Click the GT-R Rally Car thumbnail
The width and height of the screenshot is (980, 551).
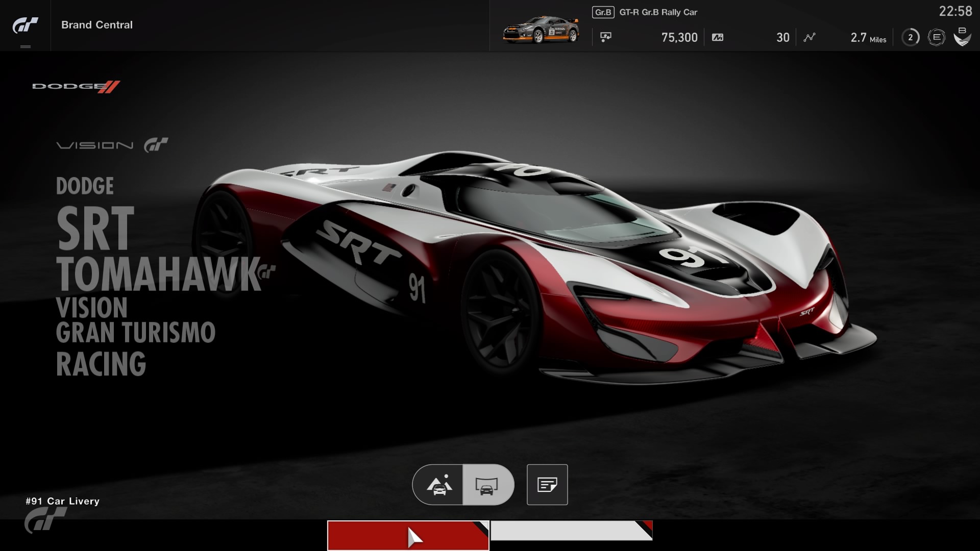coord(541,30)
